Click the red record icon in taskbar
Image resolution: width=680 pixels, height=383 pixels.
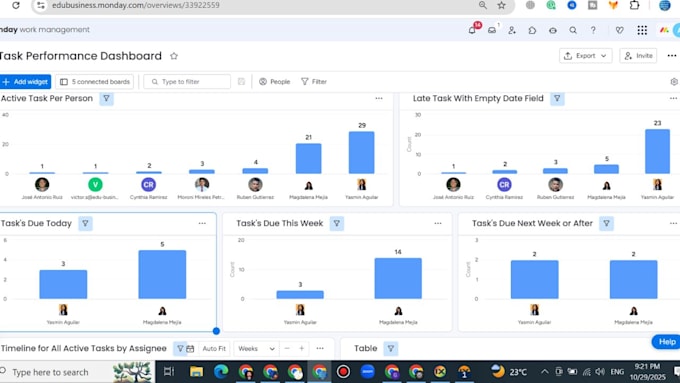(x=343, y=372)
